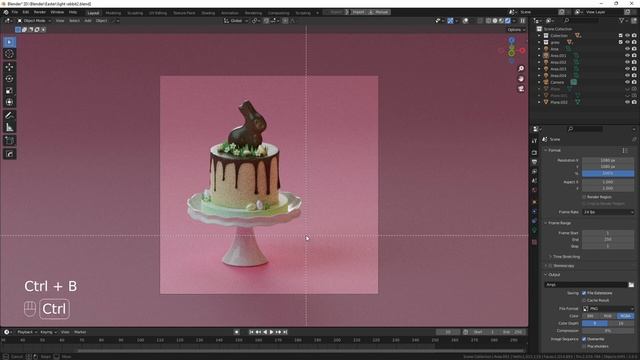
Task: Toggle camera view with the camera icon
Action: [x=521, y=89]
